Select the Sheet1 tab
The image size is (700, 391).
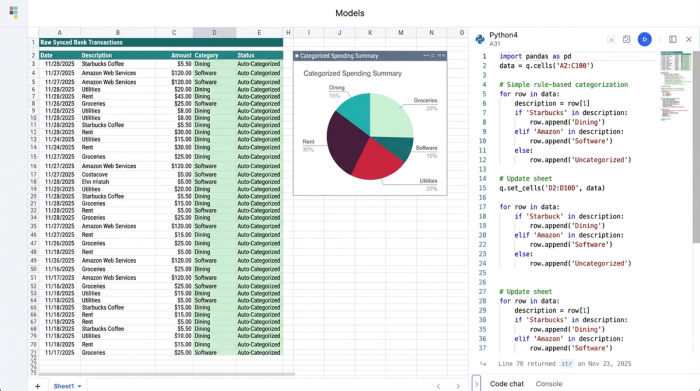64,386
